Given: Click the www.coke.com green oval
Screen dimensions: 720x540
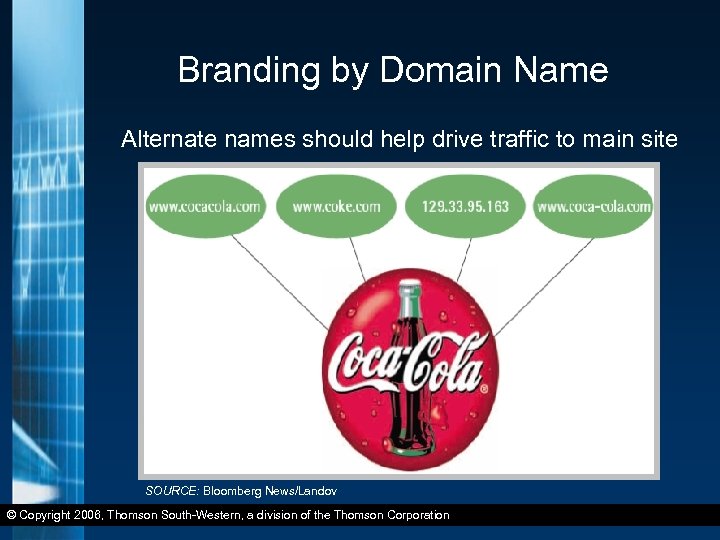Looking at the screenshot, I should (x=336, y=206).
